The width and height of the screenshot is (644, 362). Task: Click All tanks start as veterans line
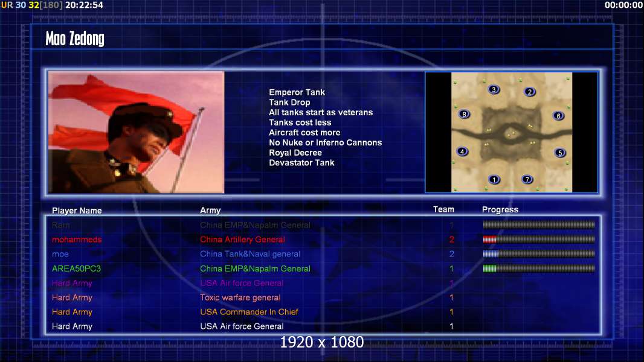[x=321, y=112]
